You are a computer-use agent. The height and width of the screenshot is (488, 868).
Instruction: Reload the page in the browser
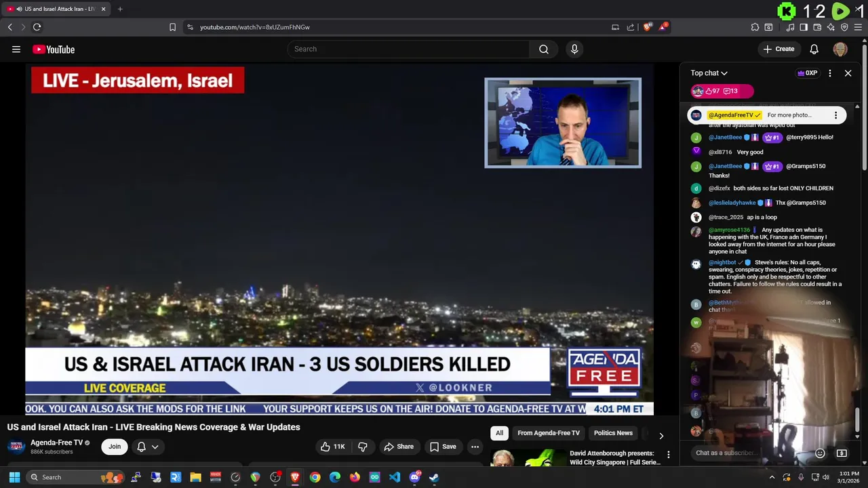coord(37,27)
